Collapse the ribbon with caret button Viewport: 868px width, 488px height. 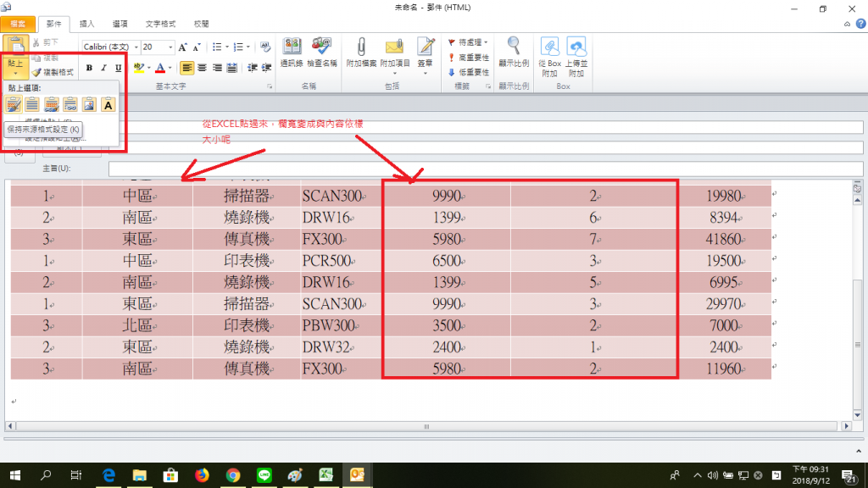coord(847,24)
